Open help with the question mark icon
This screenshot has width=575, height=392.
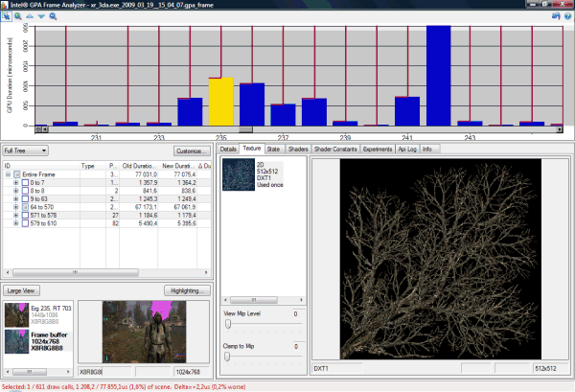tap(567, 16)
